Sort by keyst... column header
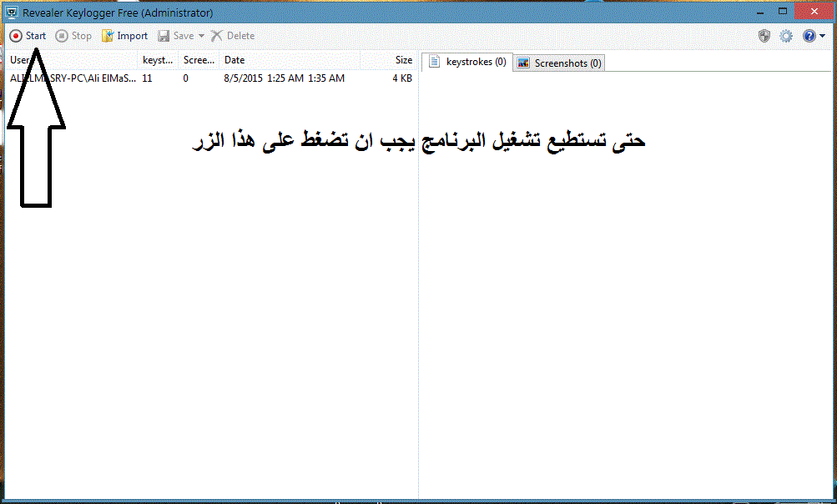Viewport: 837px width, 504px height. point(158,60)
